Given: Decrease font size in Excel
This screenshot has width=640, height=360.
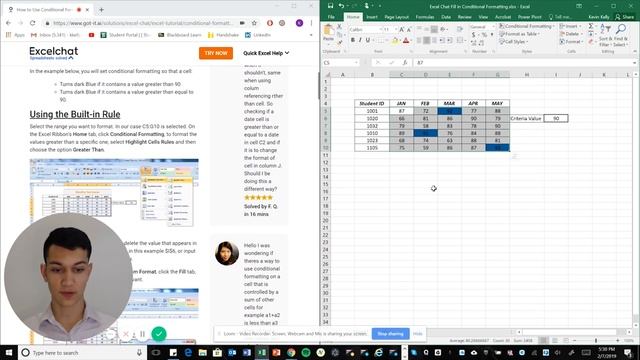Looking at the screenshot, I should 408,29.
